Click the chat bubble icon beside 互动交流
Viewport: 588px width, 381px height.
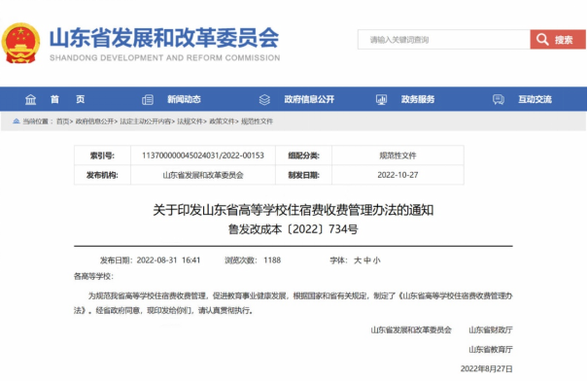pos(499,100)
